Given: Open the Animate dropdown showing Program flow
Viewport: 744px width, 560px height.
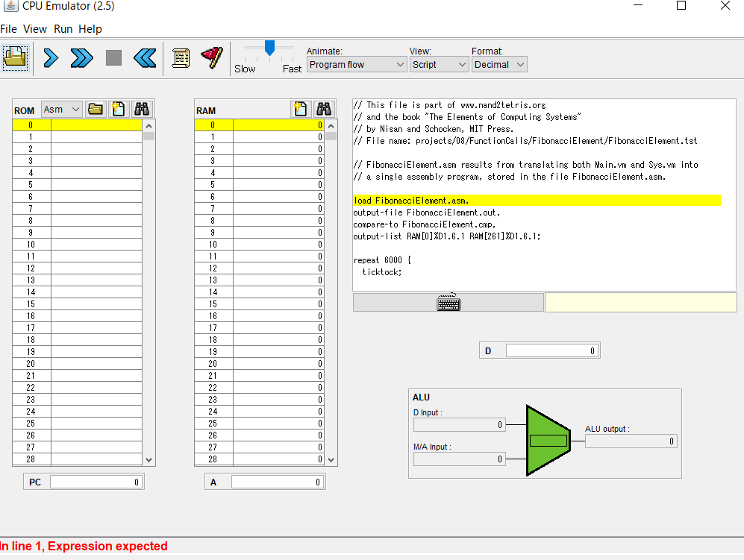Looking at the screenshot, I should click(356, 65).
